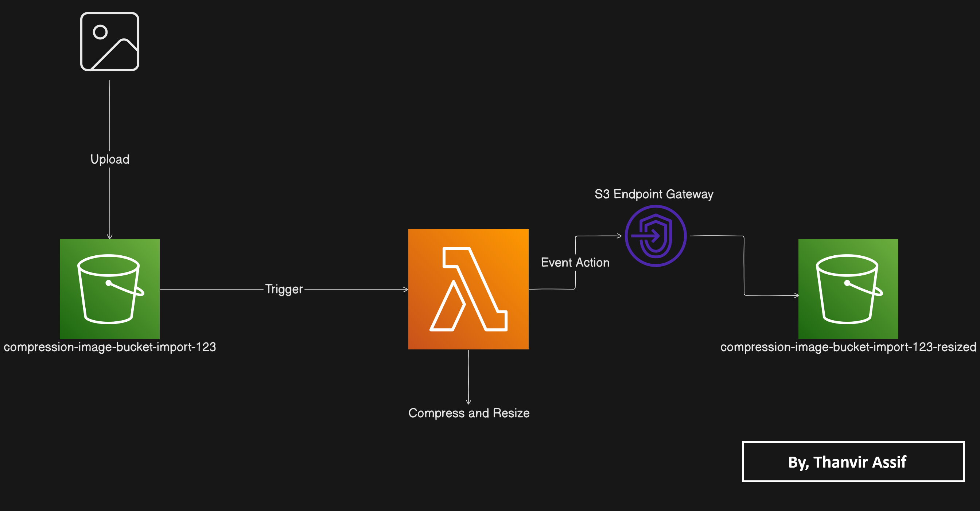Click 'compression-image-bucket-import-123-resized' bucket name
The image size is (980, 511).
(x=848, y=347)
